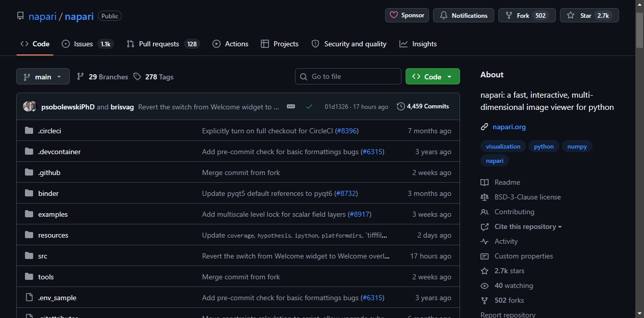Open the tools folder
This screenshot has height=318, width=644.
coord(46,277)
